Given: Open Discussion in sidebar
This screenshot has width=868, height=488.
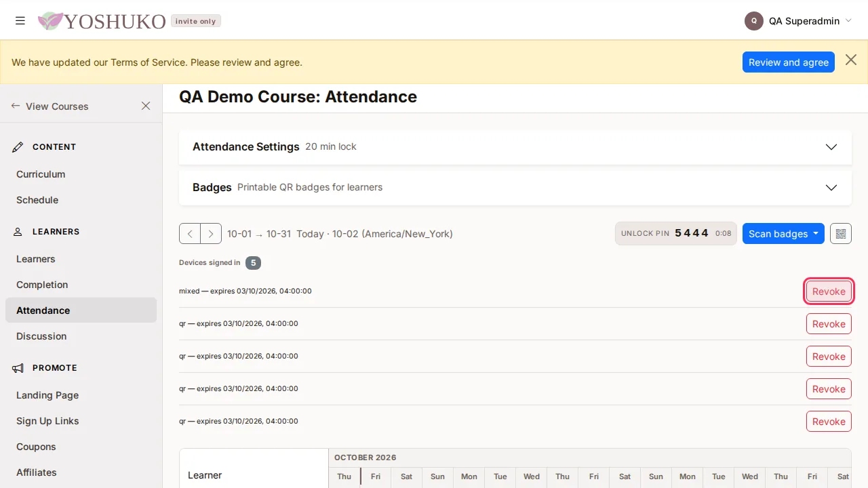Looking at the screenshot, I should point(41,336).
